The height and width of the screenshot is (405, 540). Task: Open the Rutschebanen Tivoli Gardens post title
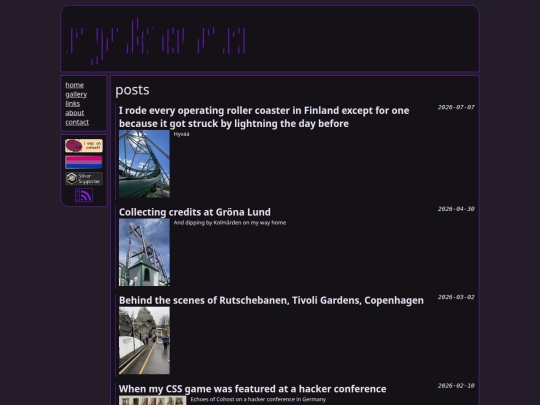[x=271, y=301]
